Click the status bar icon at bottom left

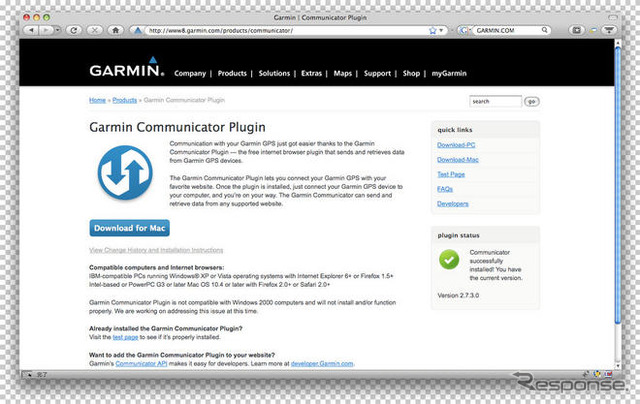[x=27, y=374]
